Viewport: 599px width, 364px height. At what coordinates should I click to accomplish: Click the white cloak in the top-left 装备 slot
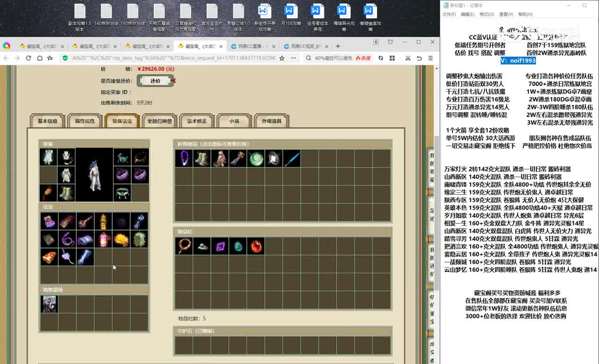pyautogui.click(x=48, y=157)
